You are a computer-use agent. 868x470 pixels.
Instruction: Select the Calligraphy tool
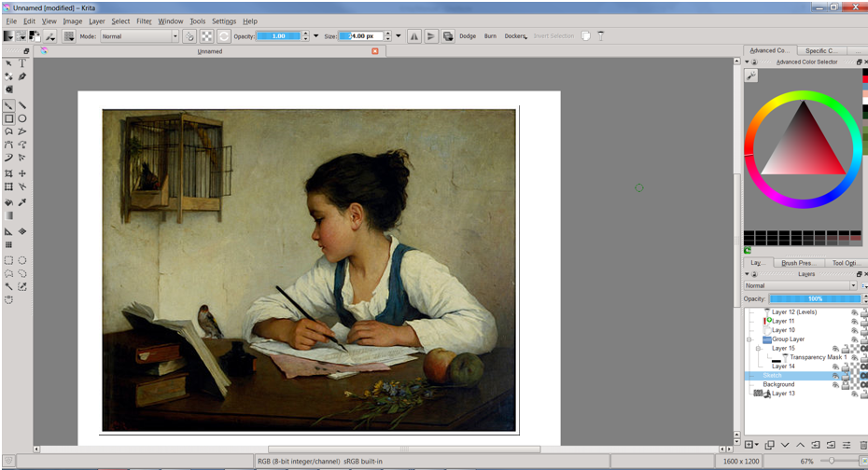[22, 76]
